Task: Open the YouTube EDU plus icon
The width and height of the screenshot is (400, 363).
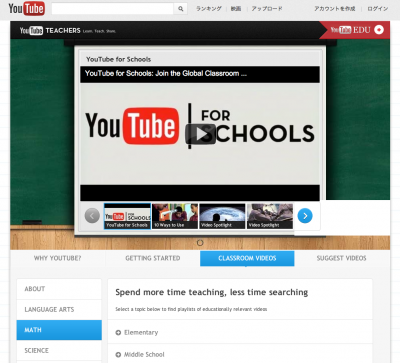Action: [x=379, y=30]
